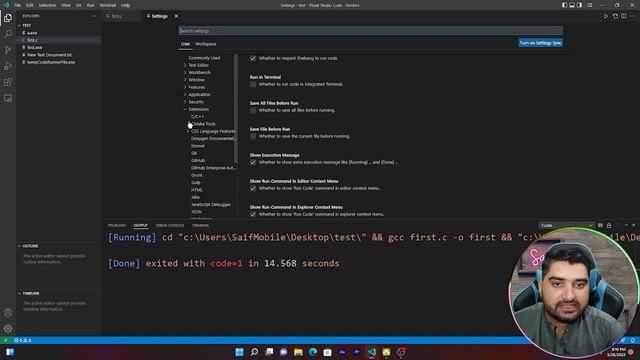Click the filter icon in settings search

click(557, 31)
